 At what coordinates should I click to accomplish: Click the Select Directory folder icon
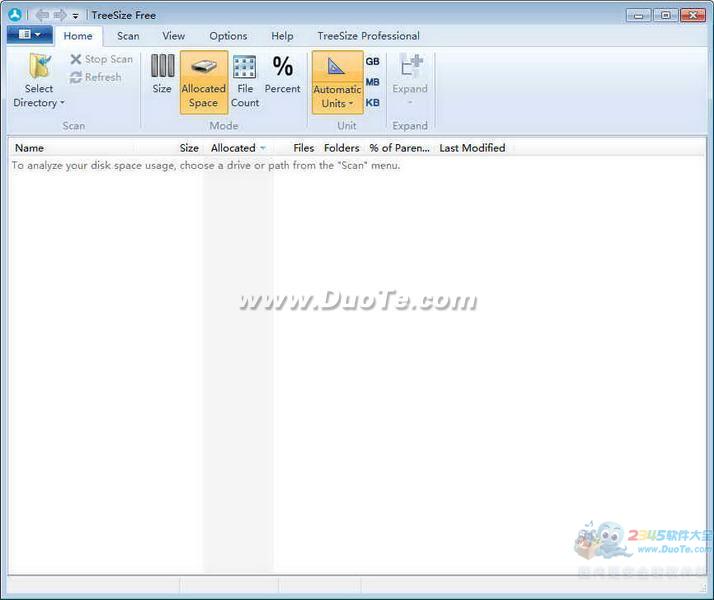tap(40, 66)
